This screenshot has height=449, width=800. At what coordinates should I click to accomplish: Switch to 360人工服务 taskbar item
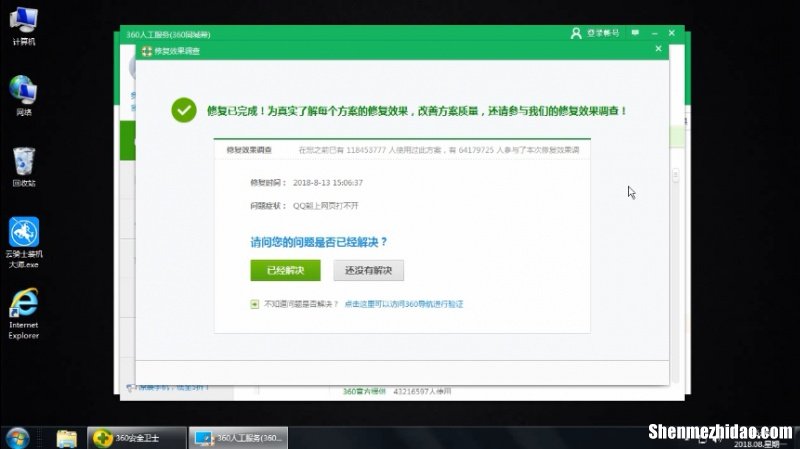239,438
